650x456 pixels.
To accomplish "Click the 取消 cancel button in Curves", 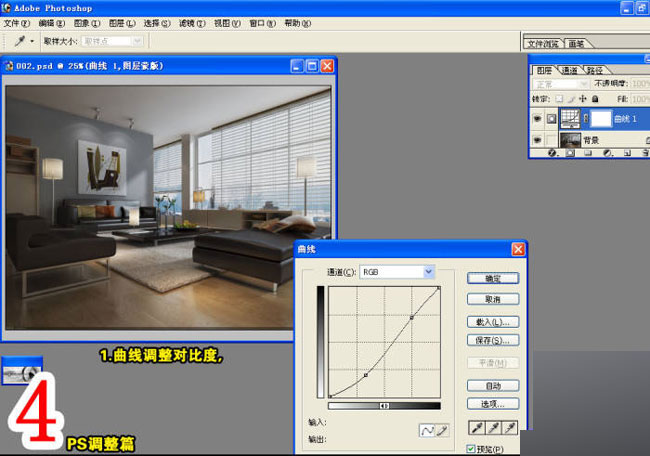I will 493,299.
